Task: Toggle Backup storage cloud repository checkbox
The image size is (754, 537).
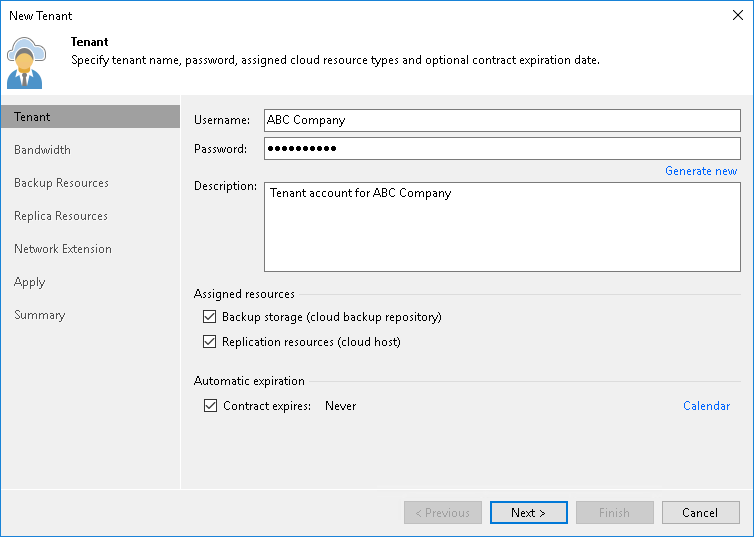Action: coord(209,317)
